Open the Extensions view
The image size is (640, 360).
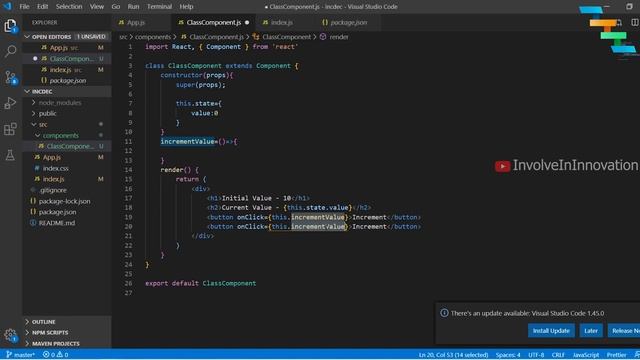pyautogui.click(x=10, y=129)
